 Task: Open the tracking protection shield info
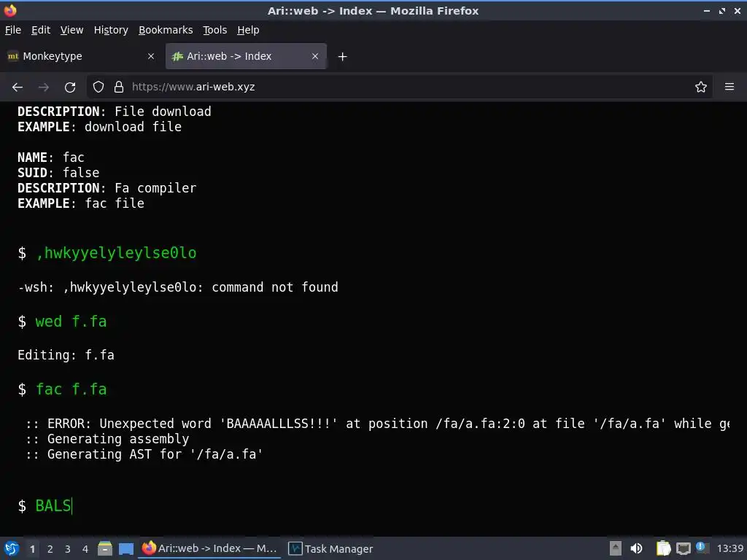click(98, 87)
